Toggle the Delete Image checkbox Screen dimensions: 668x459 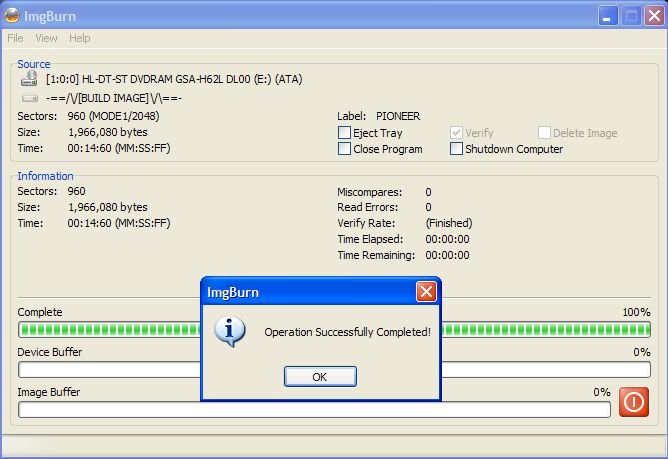click(x=544, y=133)
